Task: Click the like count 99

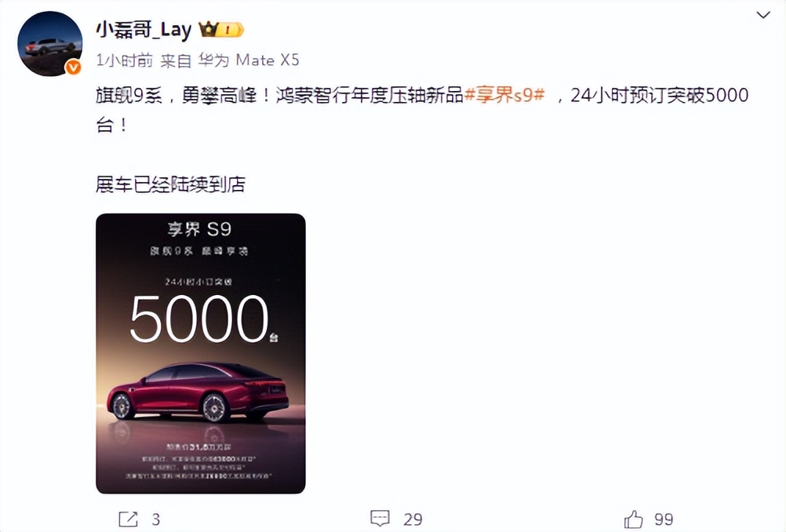Action: (x=664, y=519)
